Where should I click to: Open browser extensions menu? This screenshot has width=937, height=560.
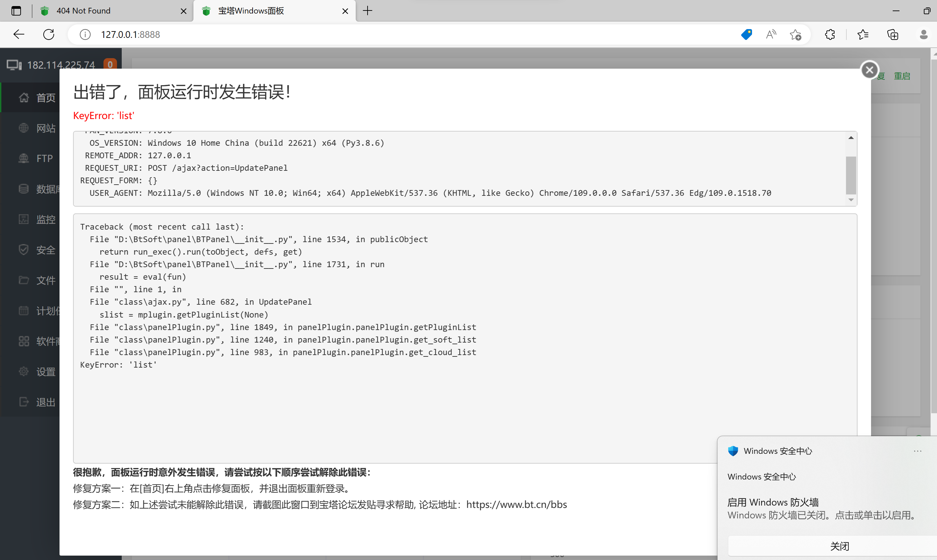click(830, 34)
